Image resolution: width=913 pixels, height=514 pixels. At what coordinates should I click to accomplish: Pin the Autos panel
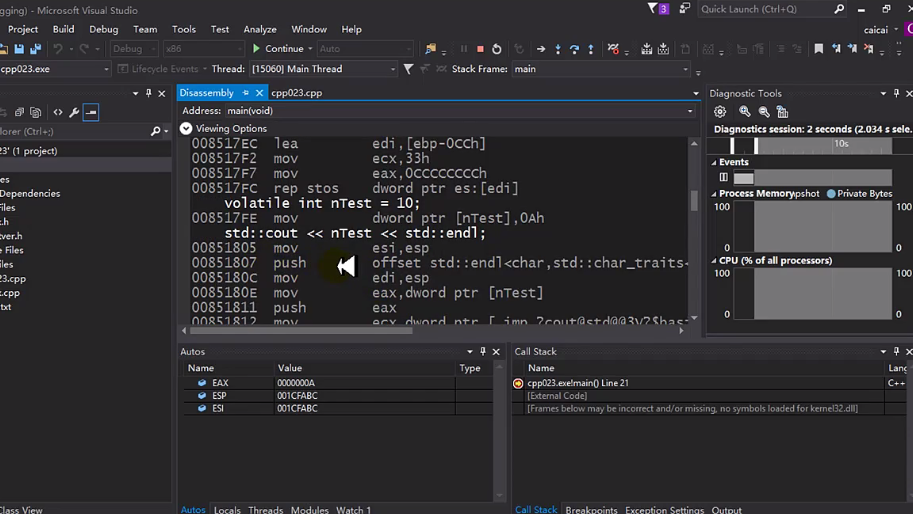483,352
